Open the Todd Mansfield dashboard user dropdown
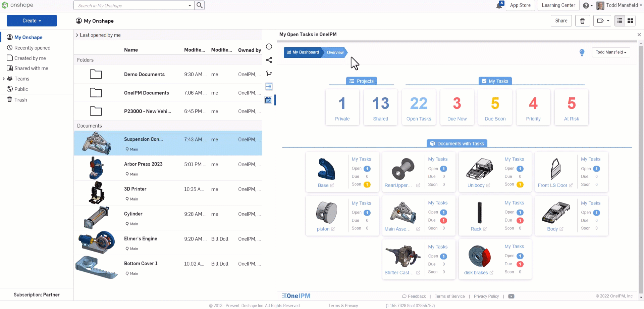This screenshot has height=309, width=644. click(611, 52)
